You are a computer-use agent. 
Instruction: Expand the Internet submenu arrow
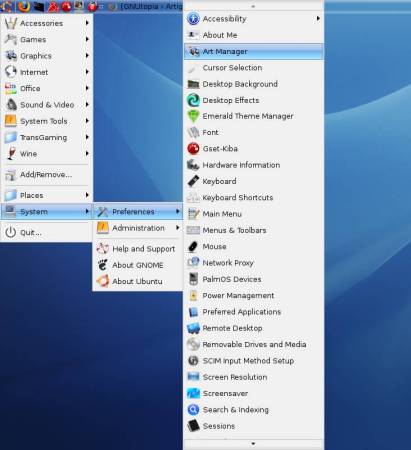click(87, 72)
